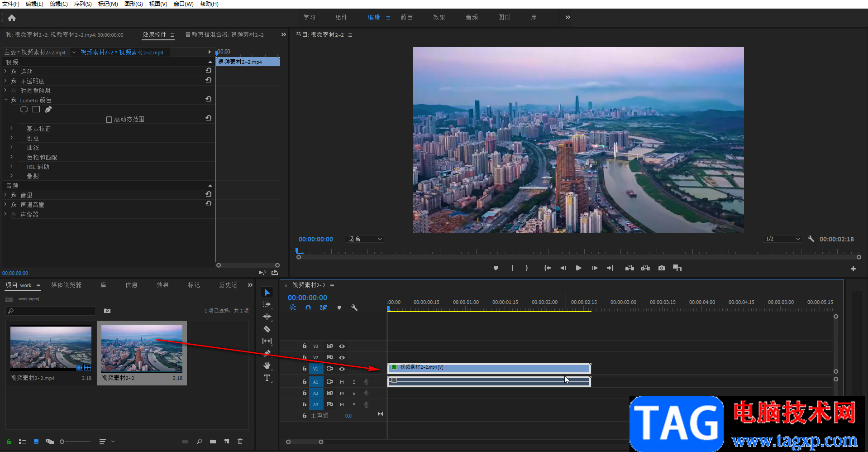
Task: Reset the 运动 effect parameters
Action: click(x=209, y=71)
